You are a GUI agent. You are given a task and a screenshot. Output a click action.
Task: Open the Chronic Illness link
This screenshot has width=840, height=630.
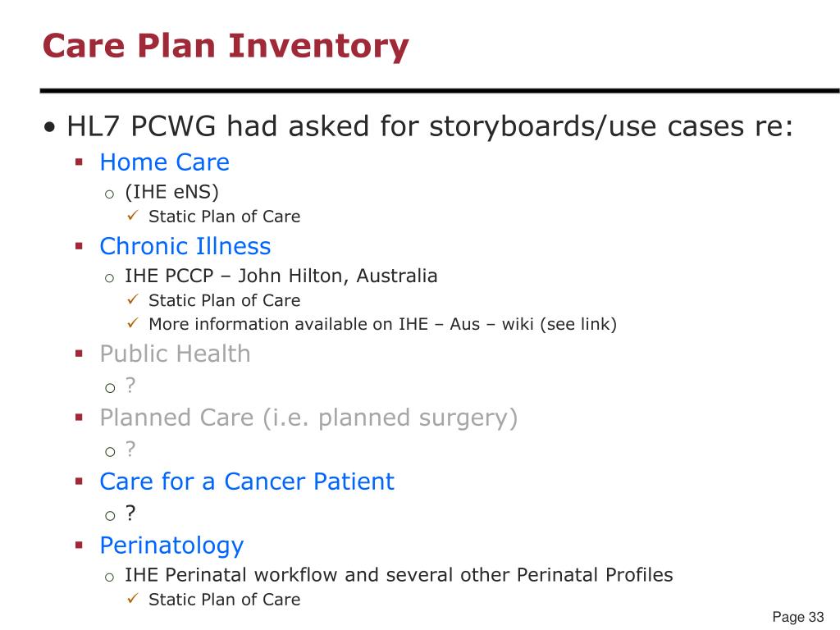click(185, 246)
